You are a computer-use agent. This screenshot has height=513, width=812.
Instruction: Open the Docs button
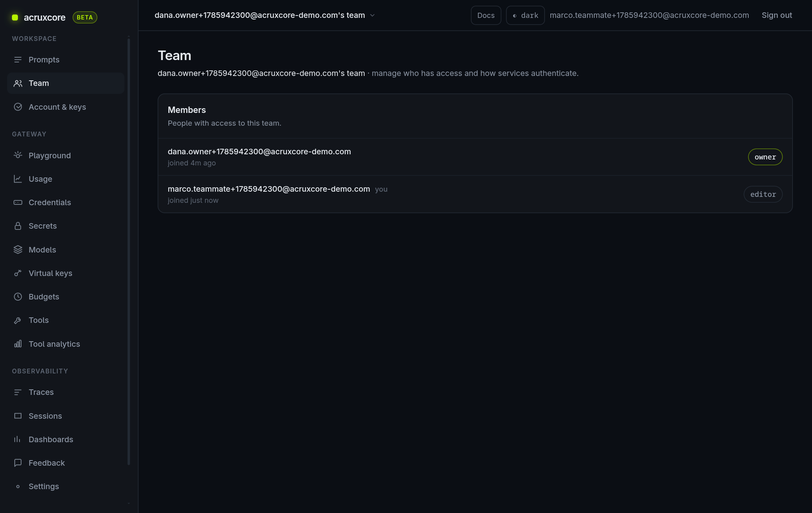[486, 16]
